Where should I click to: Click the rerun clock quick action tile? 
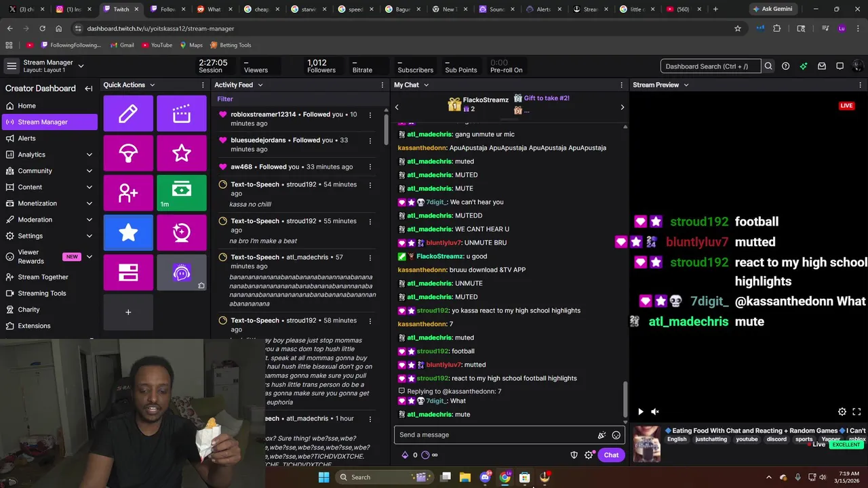pos(181,232)
